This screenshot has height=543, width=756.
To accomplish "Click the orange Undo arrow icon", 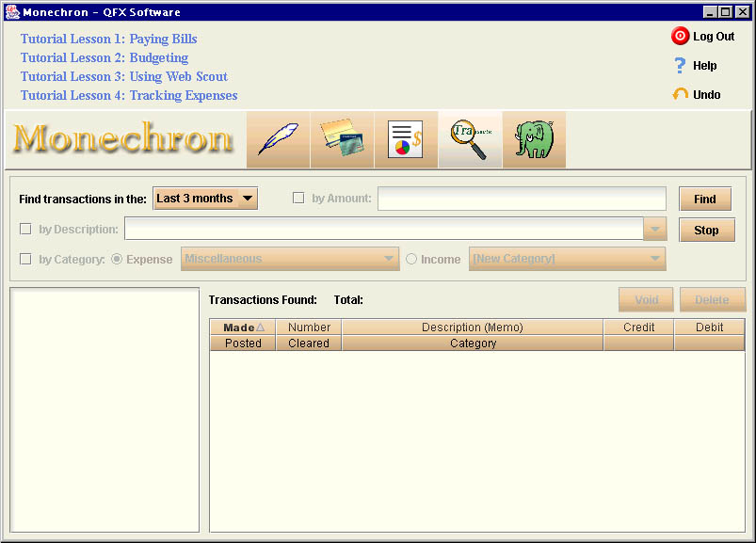I will [x=680, y=95].
